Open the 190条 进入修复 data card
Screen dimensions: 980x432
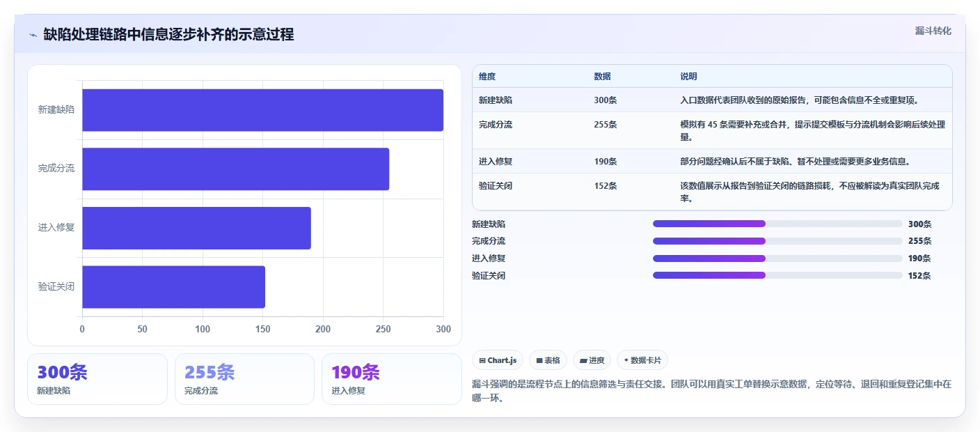tap(392, 379)
